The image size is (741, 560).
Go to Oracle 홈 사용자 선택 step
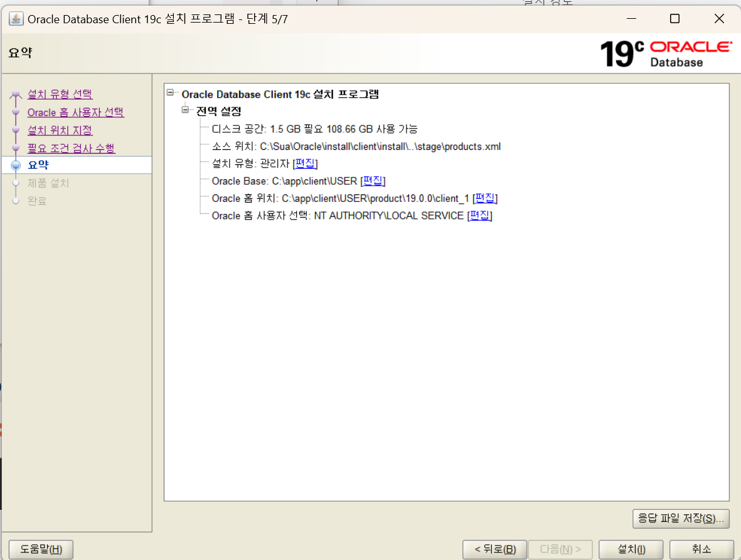(x=76, y=112)
